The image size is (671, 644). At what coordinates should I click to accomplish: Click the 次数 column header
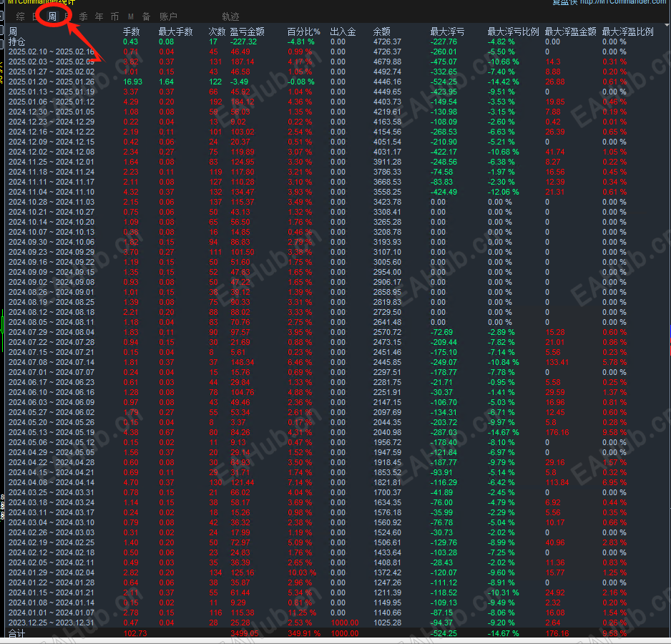click(217, 31)
